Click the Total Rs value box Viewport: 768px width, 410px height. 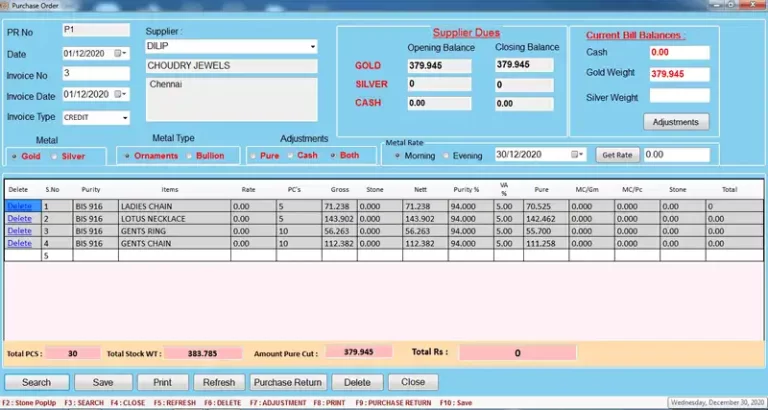point(518,353)
